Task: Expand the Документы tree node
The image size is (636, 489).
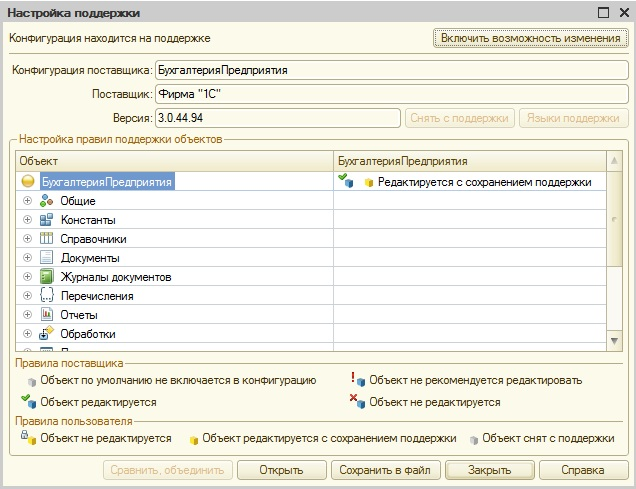Action: pos(27,258)
